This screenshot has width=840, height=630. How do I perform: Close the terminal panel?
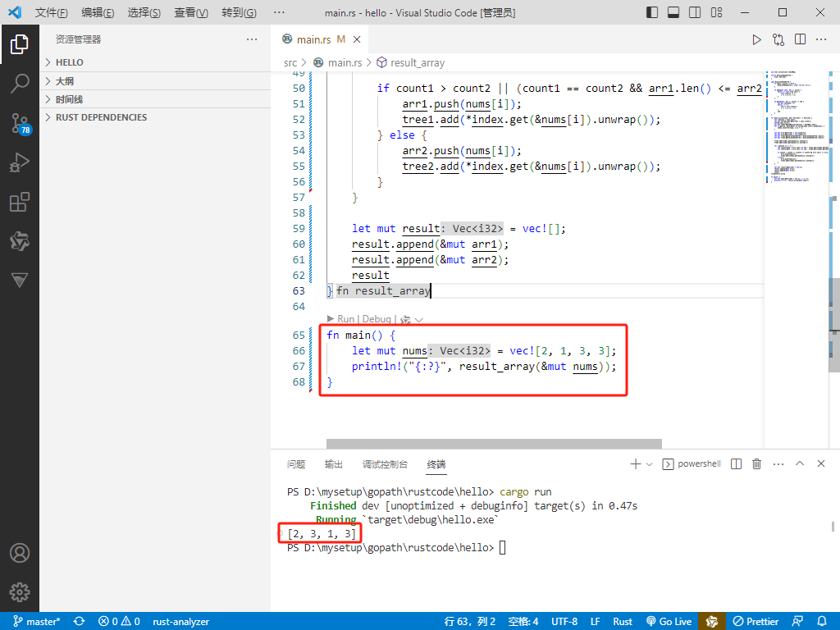pyautogui.click(x=820, y=464)
